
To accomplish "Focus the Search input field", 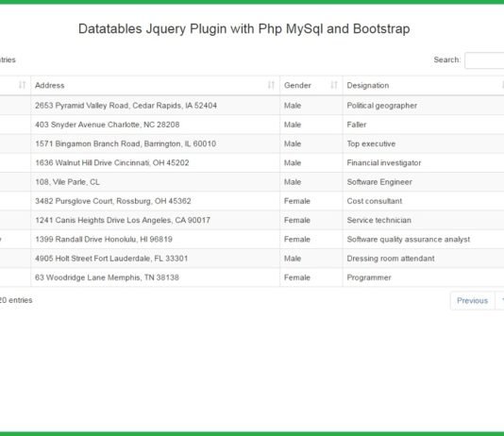I will (484, 60).
